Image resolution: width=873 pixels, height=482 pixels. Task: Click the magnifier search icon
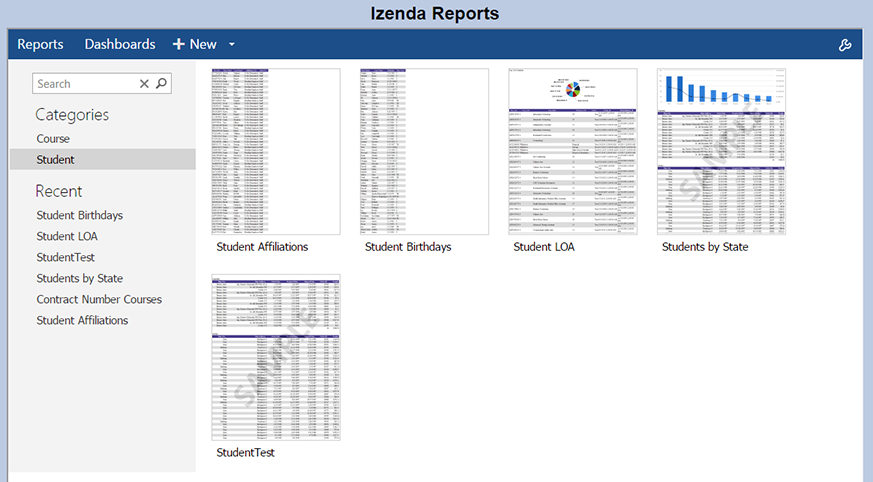pos(161,83)
